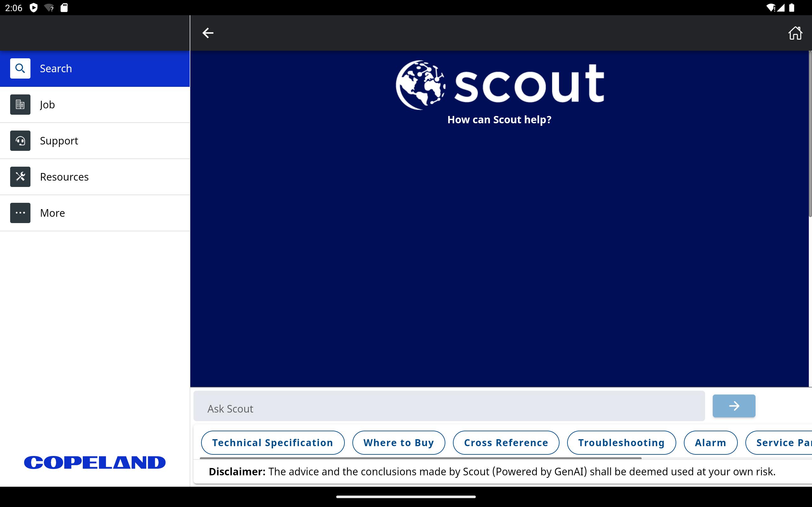Click the horizontal chip scrollbar
This screenshot has height=507, width=812.
tap(420, 458)
